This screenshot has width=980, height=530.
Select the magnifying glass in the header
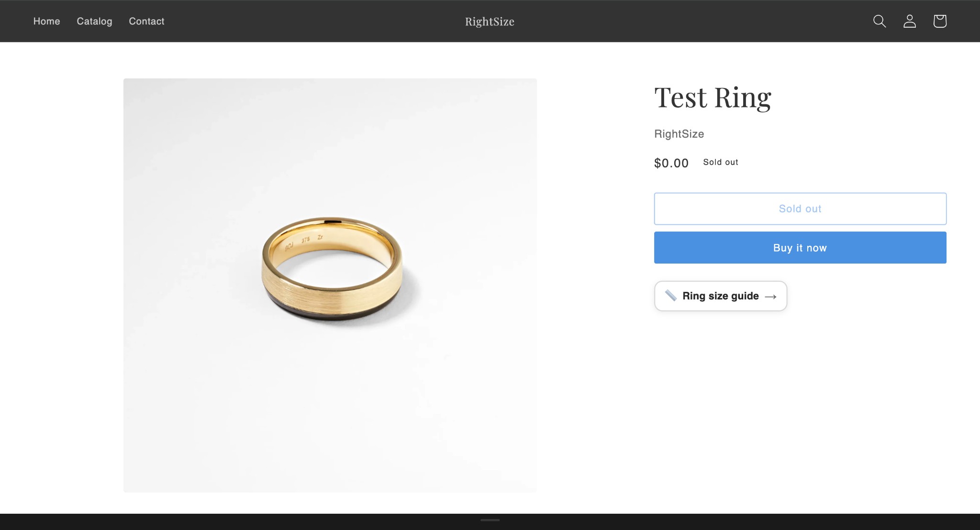click(x=880, y=21)
